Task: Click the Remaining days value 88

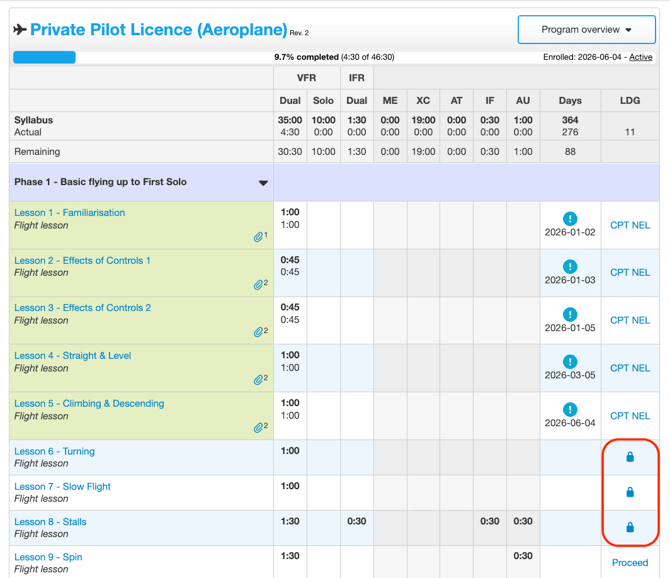Action: (570, 152)
